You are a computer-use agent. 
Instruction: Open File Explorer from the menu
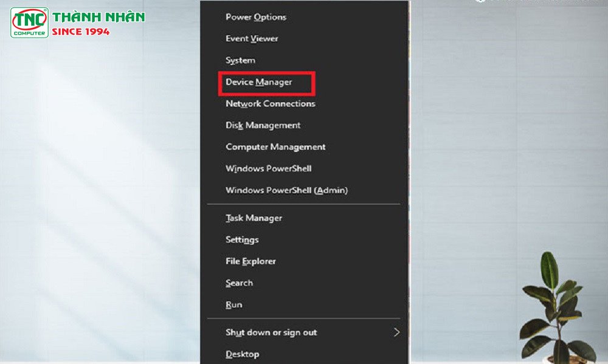[x=250, y=261]
